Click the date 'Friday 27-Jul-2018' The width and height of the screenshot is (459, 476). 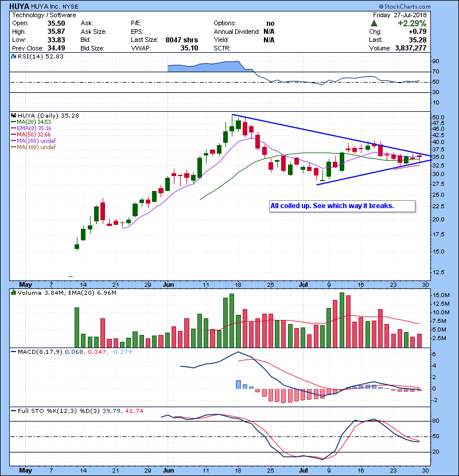(x=400, y=15)
